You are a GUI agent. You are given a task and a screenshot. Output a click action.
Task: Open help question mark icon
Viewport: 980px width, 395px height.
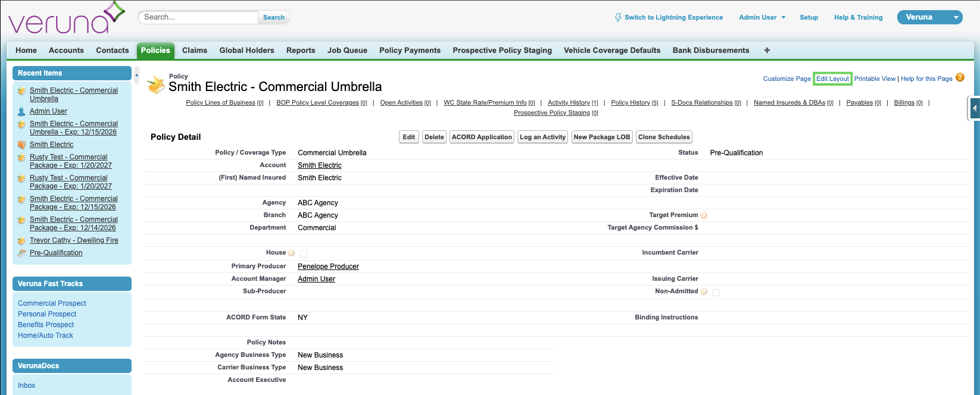[960, 77]
